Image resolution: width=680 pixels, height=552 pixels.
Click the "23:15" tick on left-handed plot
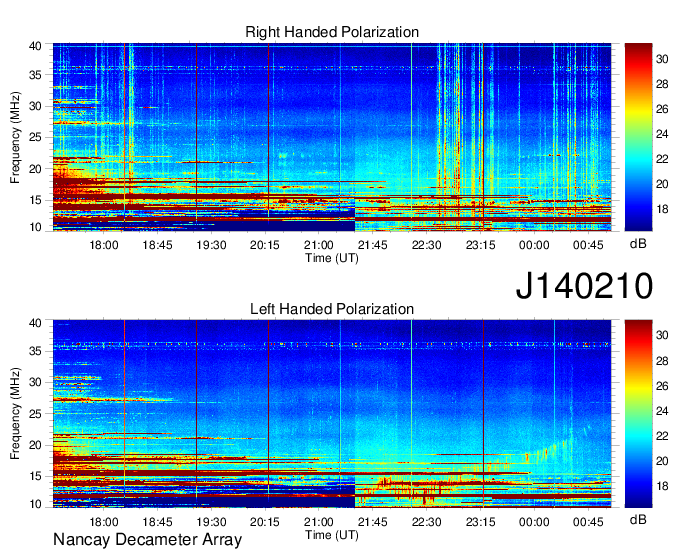pyautogui.click(x=481, y=522)
